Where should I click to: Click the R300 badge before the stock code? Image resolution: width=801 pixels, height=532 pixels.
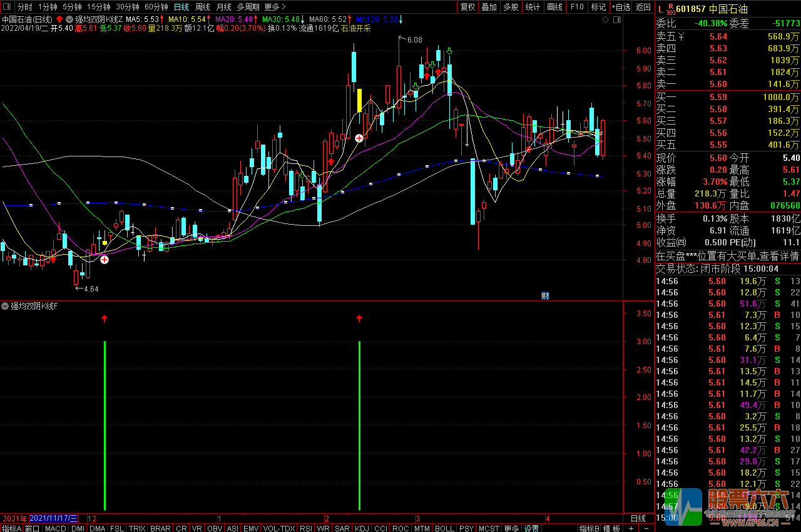pyautogui.click(x=670, y=9)
